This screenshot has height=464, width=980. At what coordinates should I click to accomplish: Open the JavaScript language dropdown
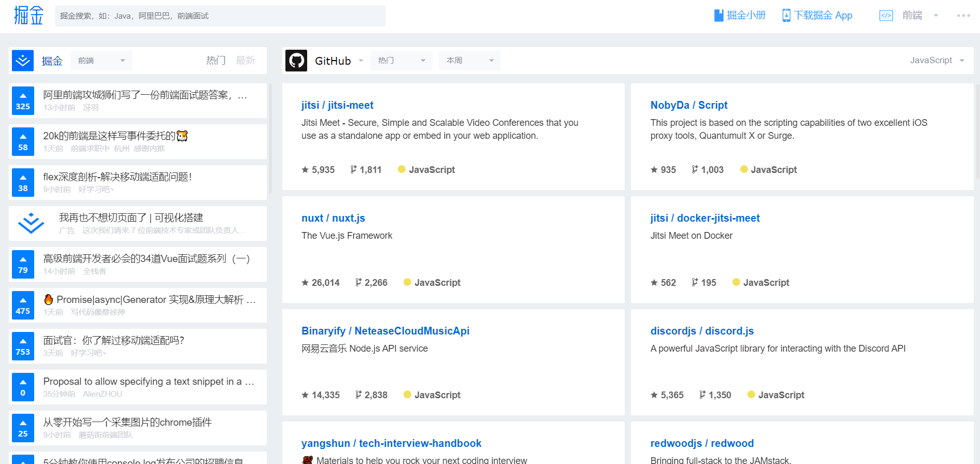click(x=936, y=61)
